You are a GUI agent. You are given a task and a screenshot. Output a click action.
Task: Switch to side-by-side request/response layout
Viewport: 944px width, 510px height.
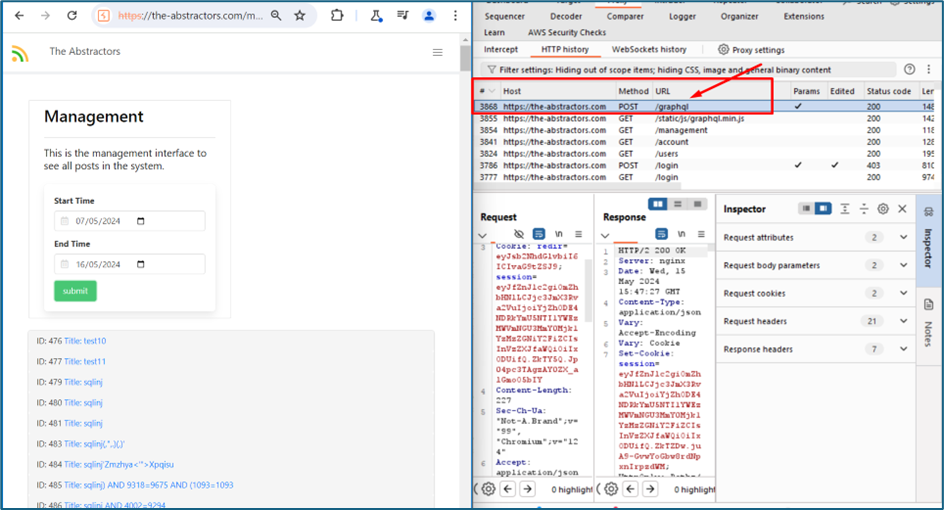[658, 204]
